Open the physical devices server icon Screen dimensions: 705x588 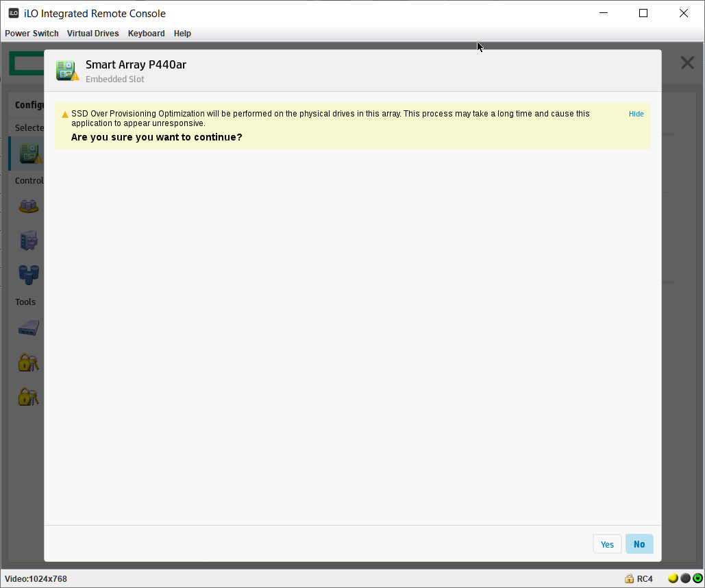pyautogui.click(x=29, y=241)
